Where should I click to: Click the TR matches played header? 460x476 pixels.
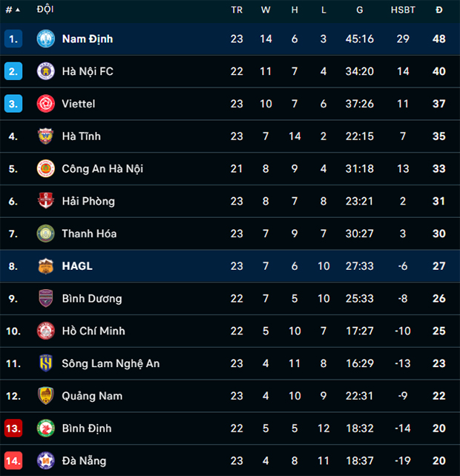[x=237, y=10]
